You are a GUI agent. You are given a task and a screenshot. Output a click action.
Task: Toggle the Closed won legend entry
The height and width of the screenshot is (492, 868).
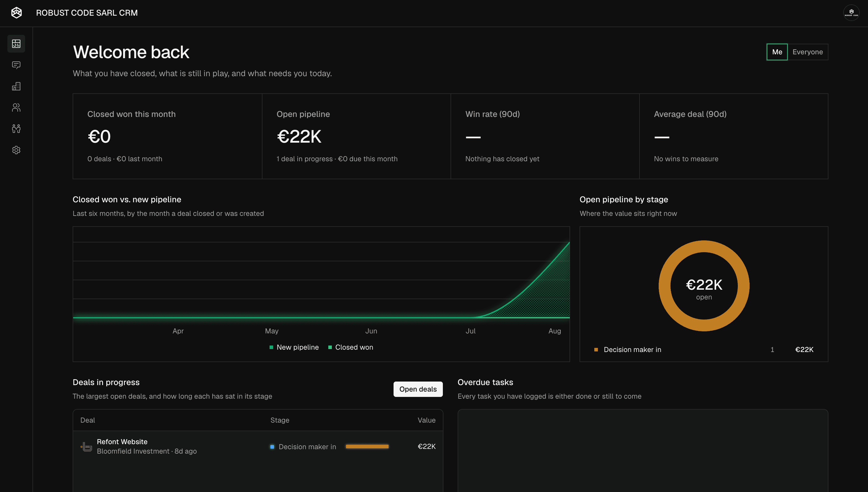350,347
